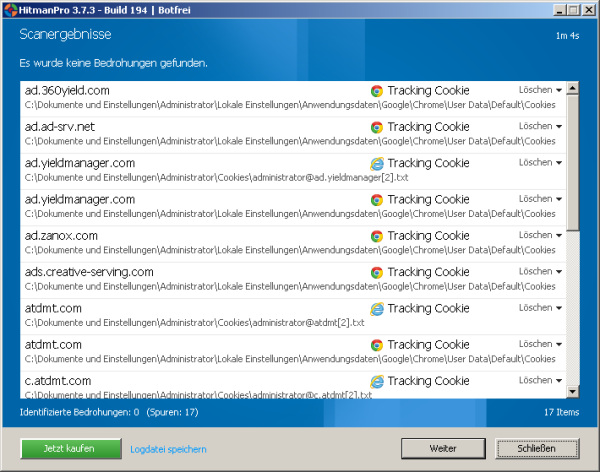Click the Es wurde keine Bedrohungen gefunden message

[114, 63]
